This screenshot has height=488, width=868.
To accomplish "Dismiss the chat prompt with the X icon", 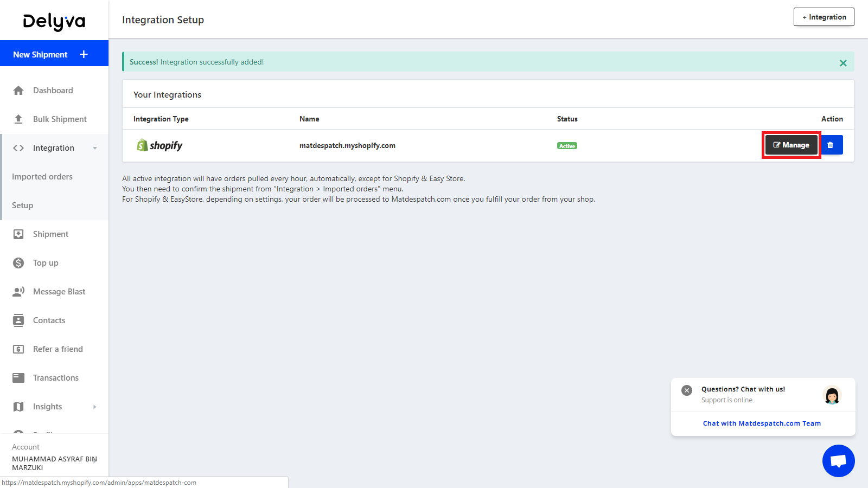I will pos(687,390).
